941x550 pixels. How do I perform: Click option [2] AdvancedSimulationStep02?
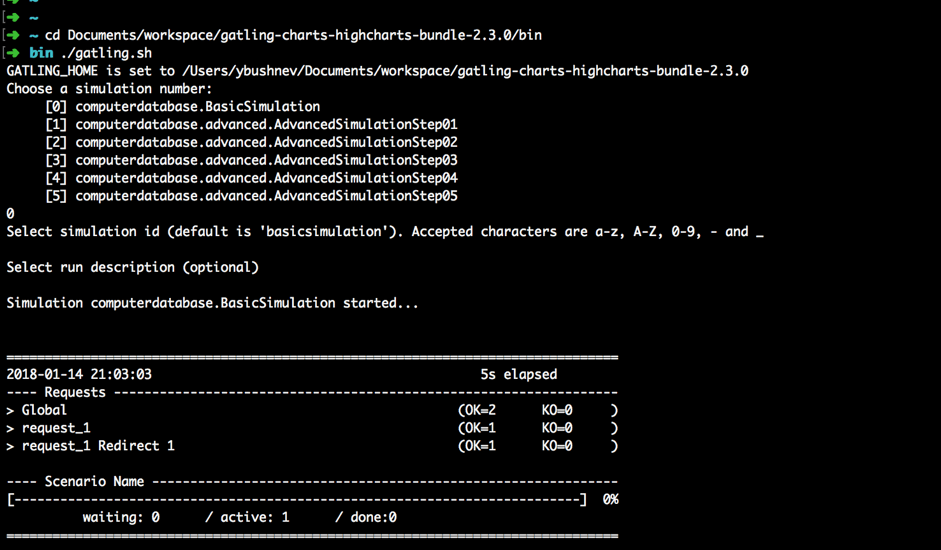251,142
